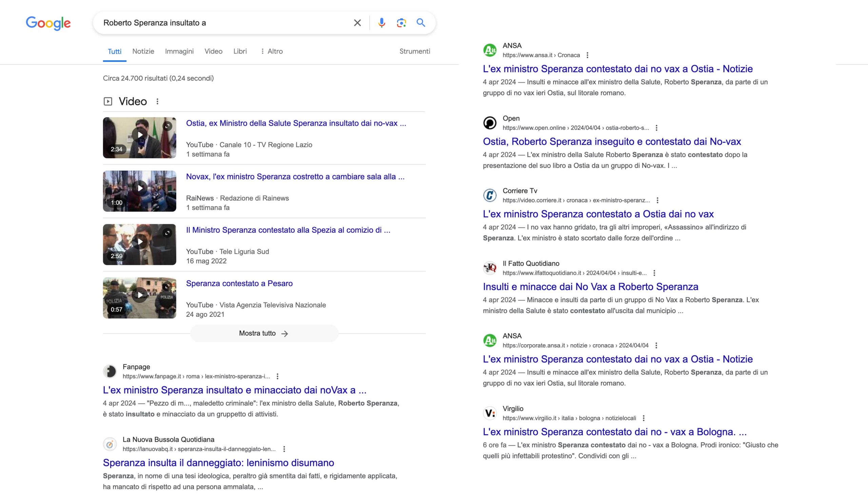Expand preview on La Spezia video thumbnail
The height and width of the screenshot is (500, 868).
[x=167, y=233]
